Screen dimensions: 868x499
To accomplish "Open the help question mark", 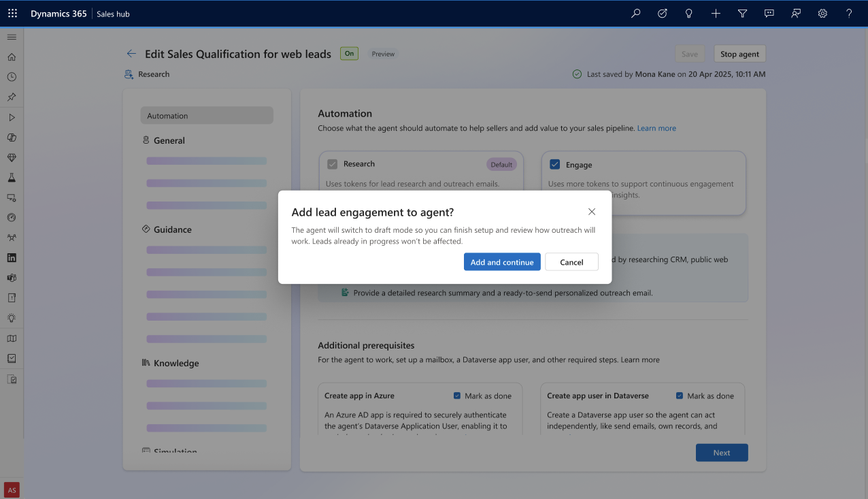I will point(849,14).
